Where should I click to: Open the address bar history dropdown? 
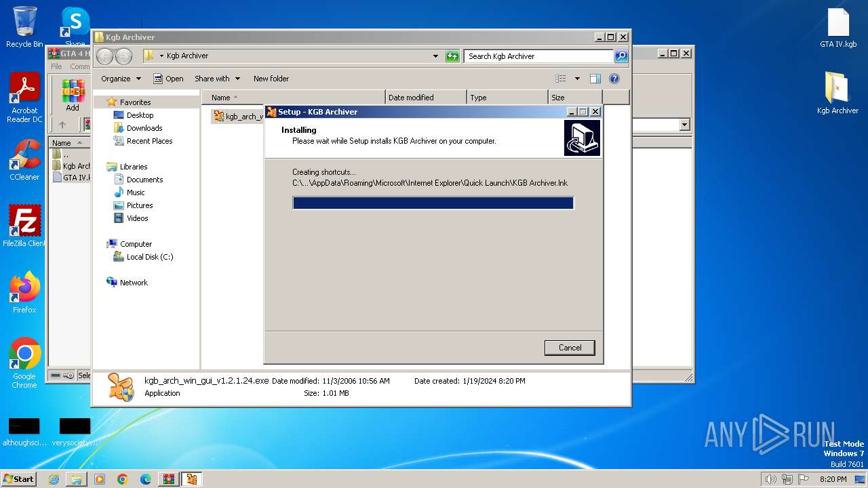coord(435,56)
